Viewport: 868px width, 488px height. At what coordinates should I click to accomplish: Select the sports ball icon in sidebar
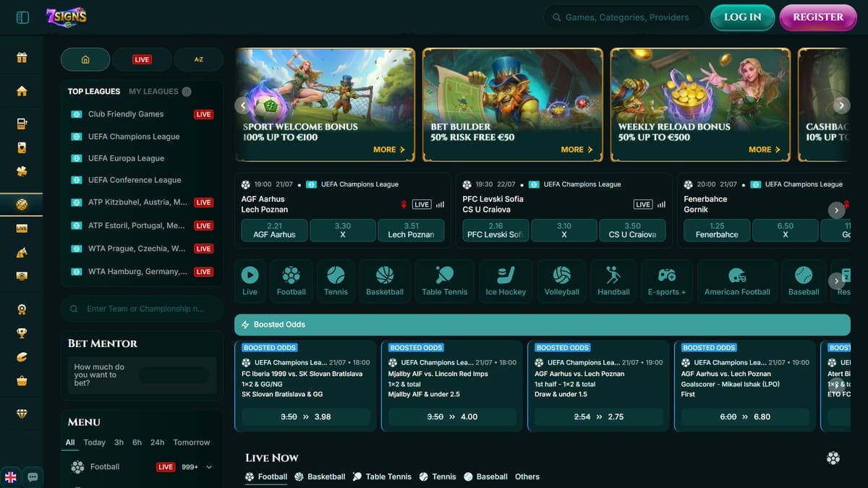[x=22, y=205]
